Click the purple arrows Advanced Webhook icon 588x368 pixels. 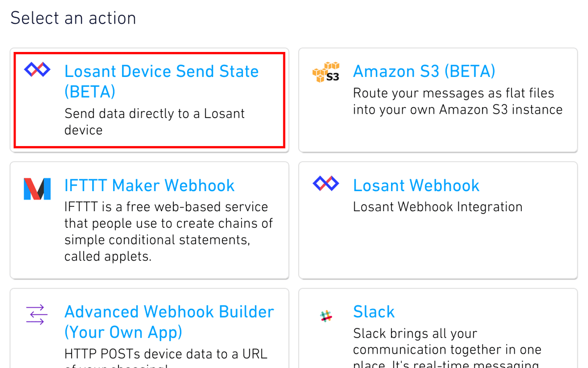click(x=37, y=315)
